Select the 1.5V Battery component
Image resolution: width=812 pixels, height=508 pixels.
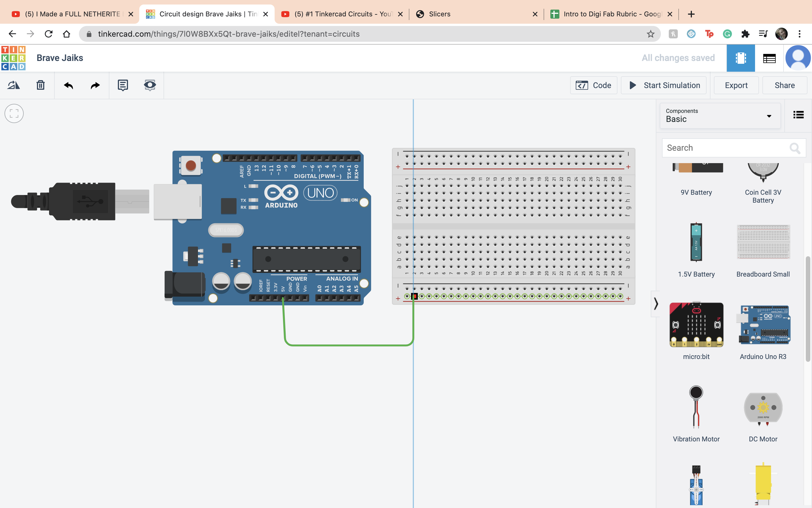[696, 250]
